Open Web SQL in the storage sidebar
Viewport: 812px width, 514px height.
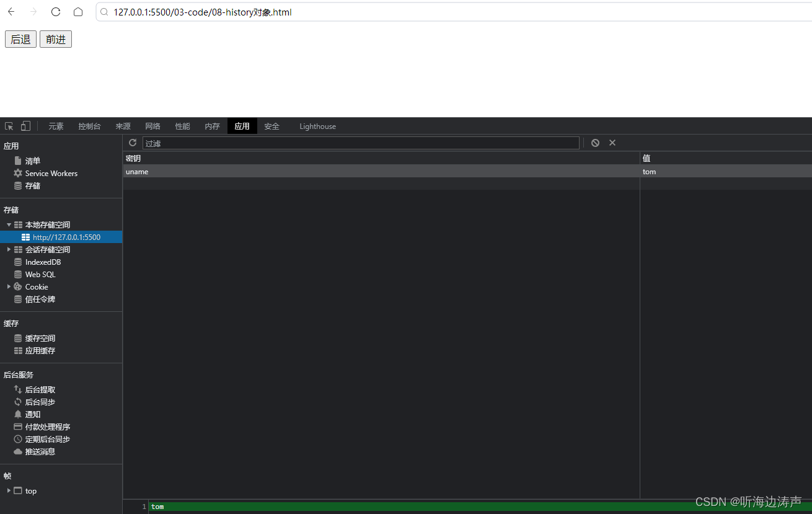click(x=39, y=274)
